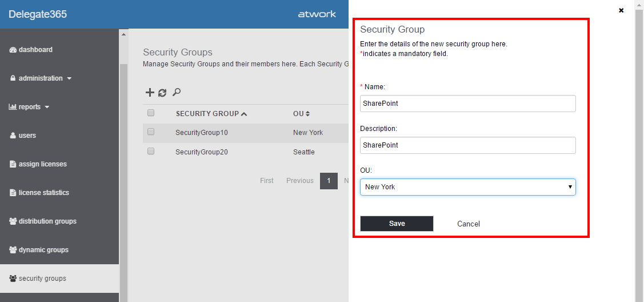Open distribution groups page
Screen dimensions: 644x302
(47, 221)
